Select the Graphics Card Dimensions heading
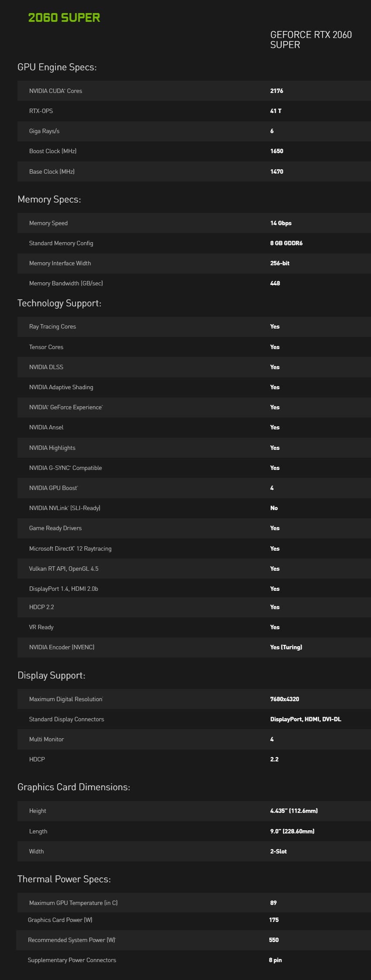Viewport: 371px width, 980px height. click(74, 787)
